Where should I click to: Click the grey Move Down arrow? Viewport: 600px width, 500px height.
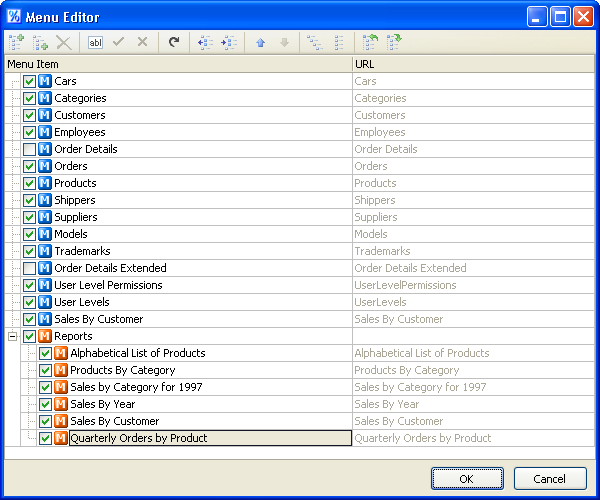(284, 42)
